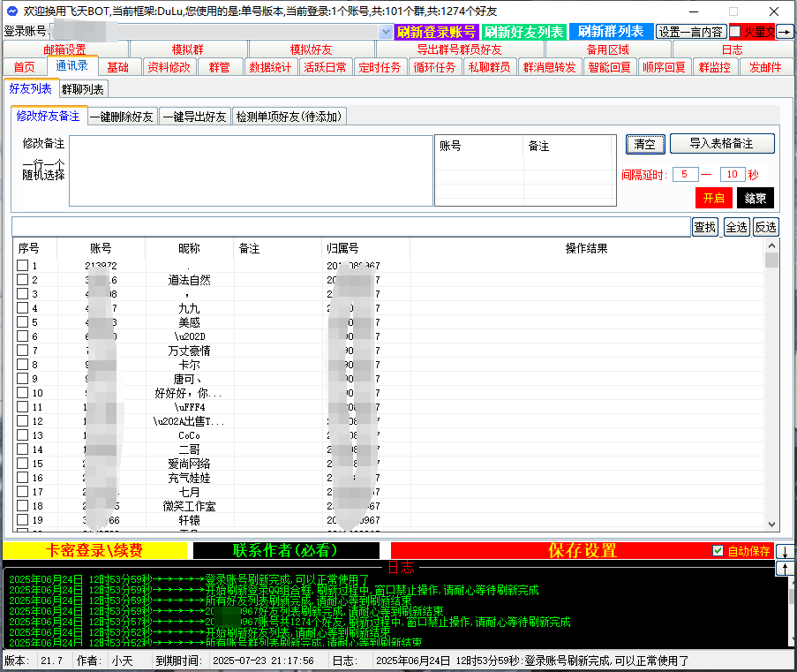The height and width of the screenshot is (672, 797).
Task: Switch to the 智能回复 tab
Action: [609, 67]
